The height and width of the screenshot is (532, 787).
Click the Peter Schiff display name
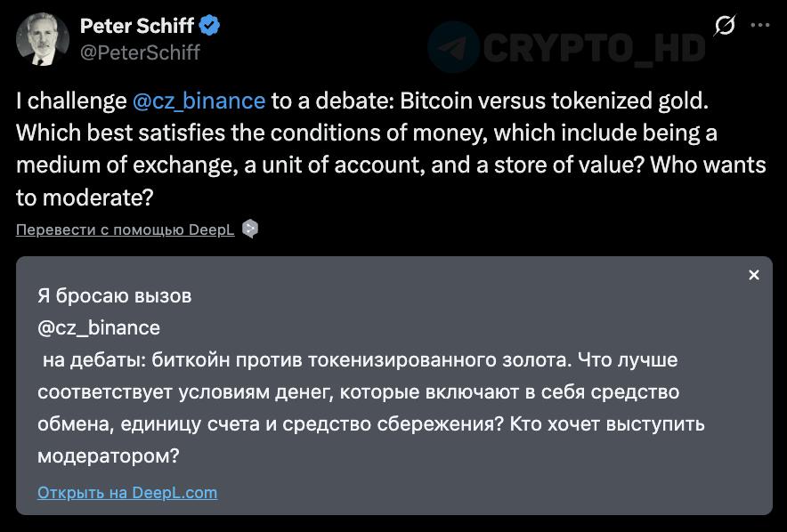[137, 26]
